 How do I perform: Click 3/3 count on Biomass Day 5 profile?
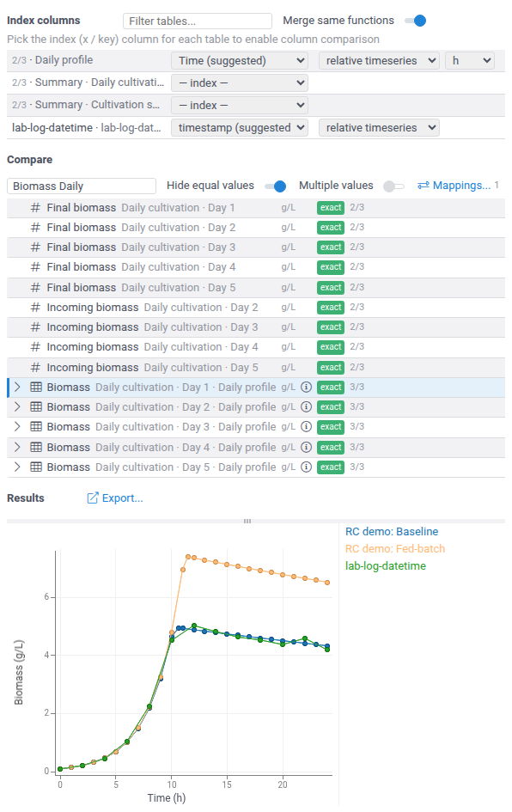357,467
